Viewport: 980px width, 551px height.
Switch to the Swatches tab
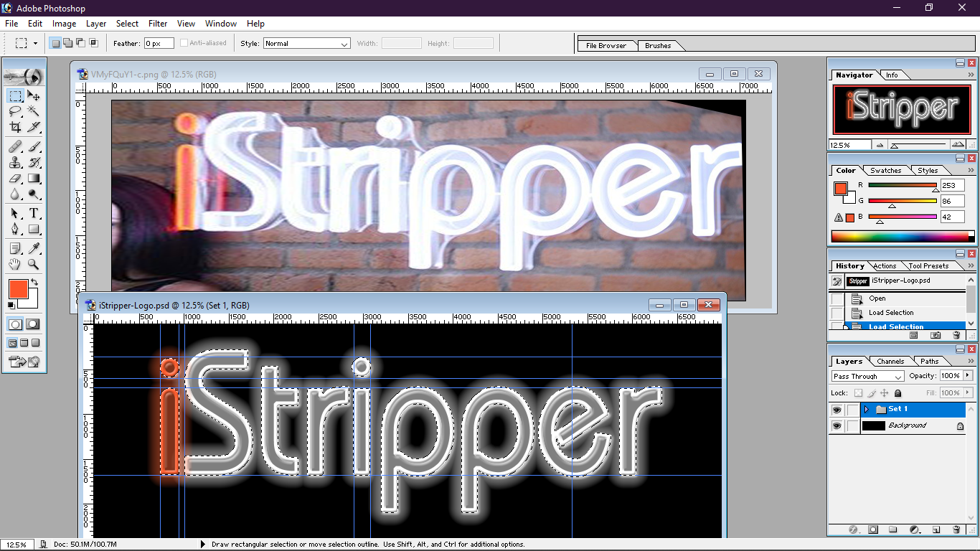coord(885,171)
